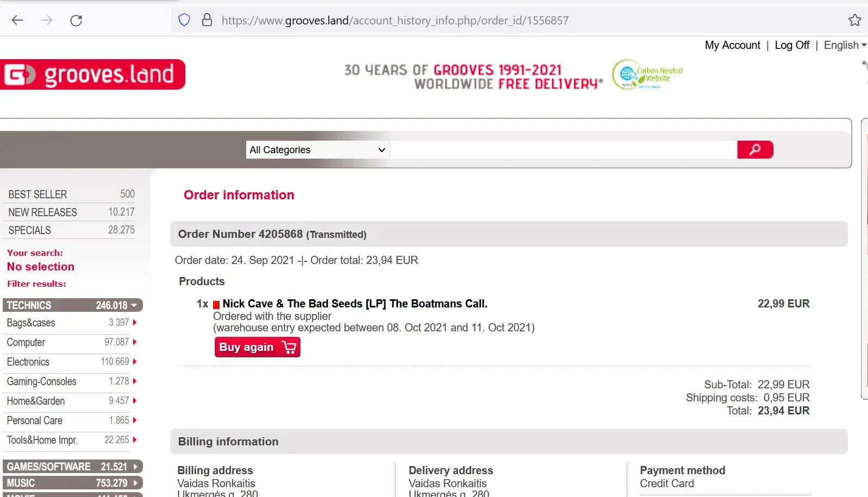Expand GAMES/SOFTWARE category
This screenshot has height=497, width=868.
[x=73, y=467]
